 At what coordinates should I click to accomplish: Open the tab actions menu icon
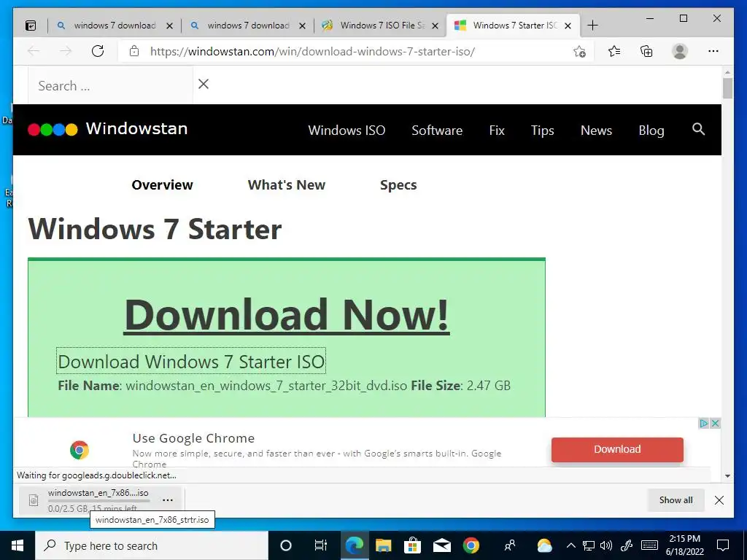click(31, 26)
